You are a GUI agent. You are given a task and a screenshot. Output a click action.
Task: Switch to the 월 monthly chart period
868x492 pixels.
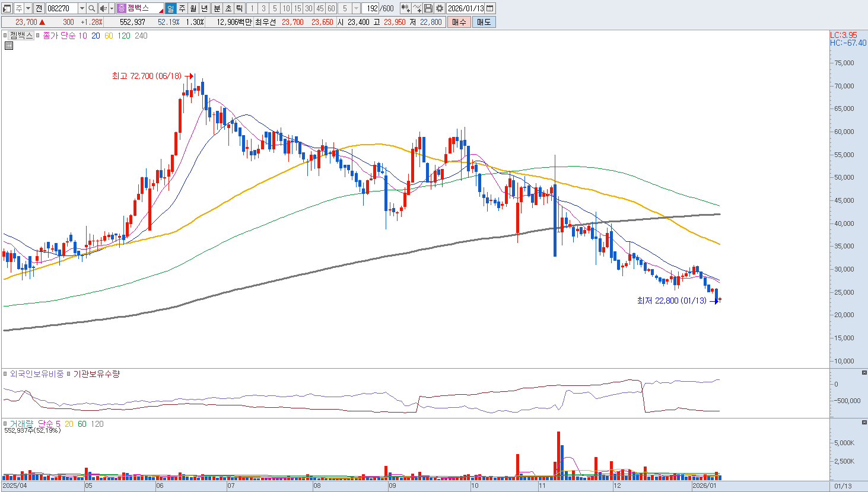coord(193,8)
